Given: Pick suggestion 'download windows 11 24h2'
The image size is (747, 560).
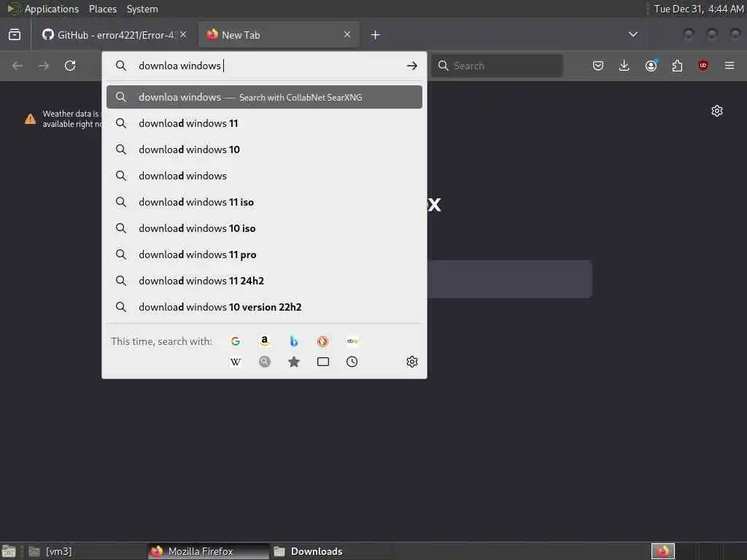Looking at the screenshot, I should [x=264, y=281].
